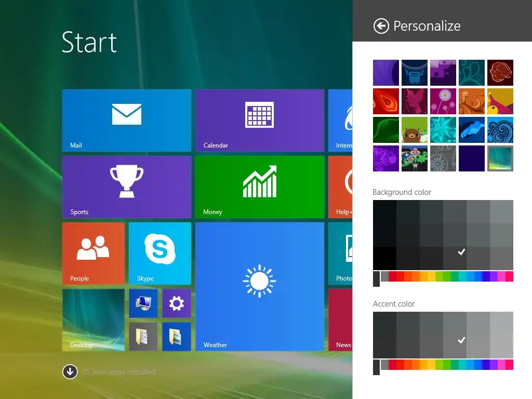Choose the maroon bird background thumbnail
This screenshot has width=532, height=399.
pyautogui.click(x=415, y=101)
